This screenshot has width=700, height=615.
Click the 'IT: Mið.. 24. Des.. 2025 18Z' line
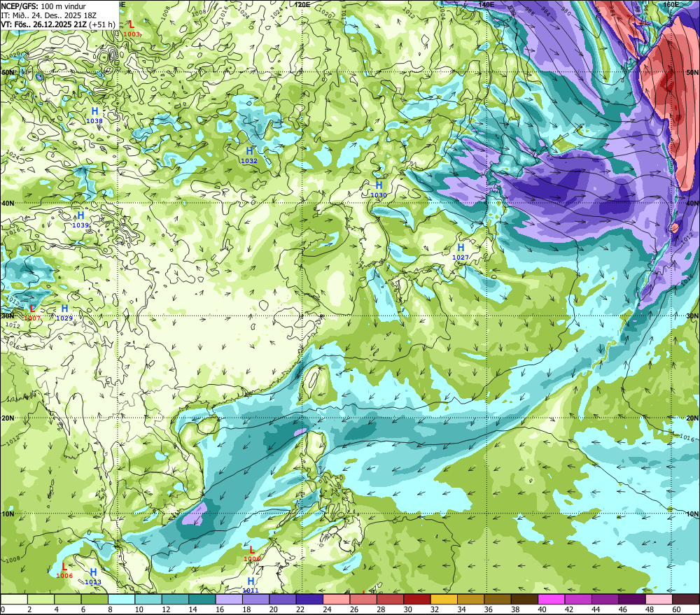pyautogui.click(x=48, y=15)
